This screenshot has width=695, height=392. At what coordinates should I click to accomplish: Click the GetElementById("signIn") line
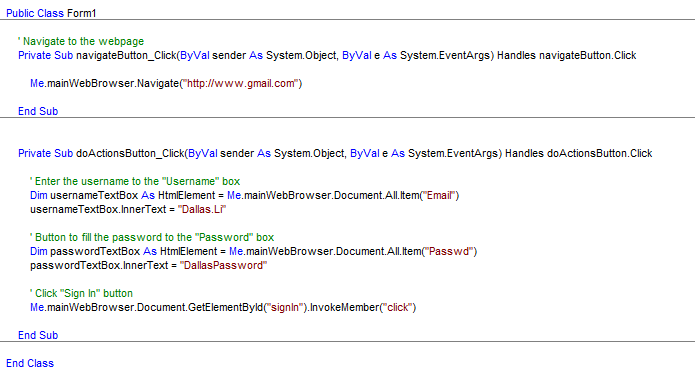(x=223, y=307)
